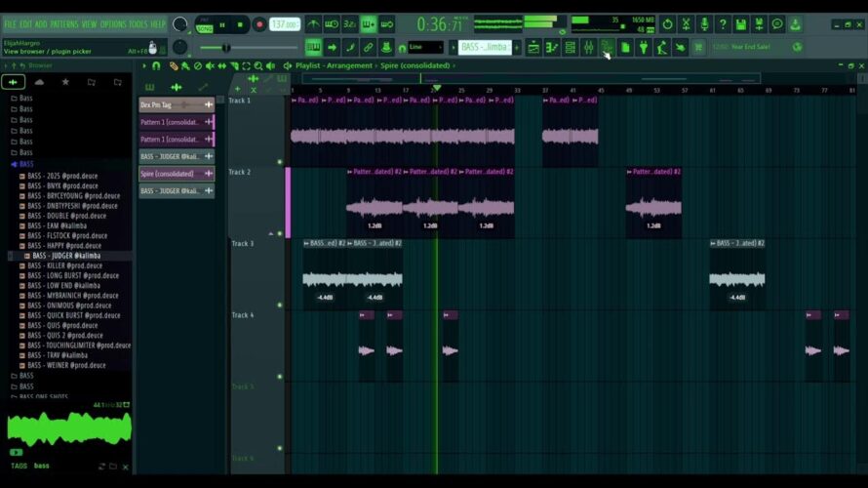Open the pattern selector showing BASS
The width and height of the screenshot is (868, 488).
[x=485, y=48]
